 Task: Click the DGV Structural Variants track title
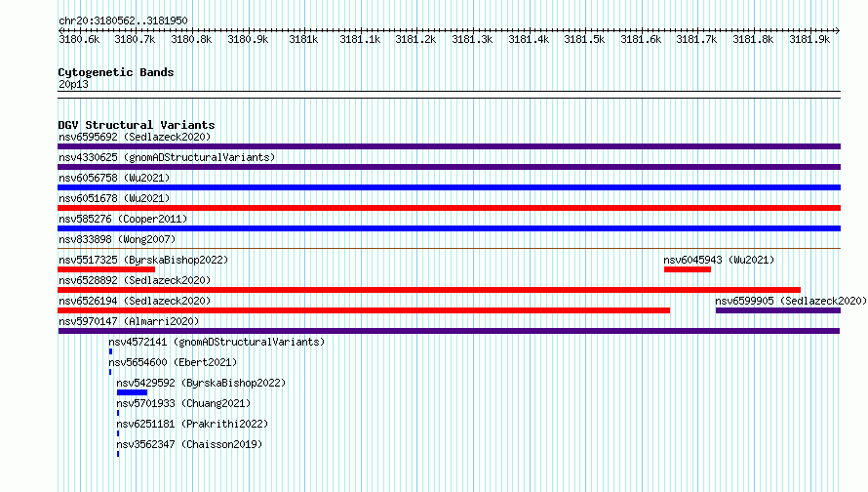click(x=137, y=125)
